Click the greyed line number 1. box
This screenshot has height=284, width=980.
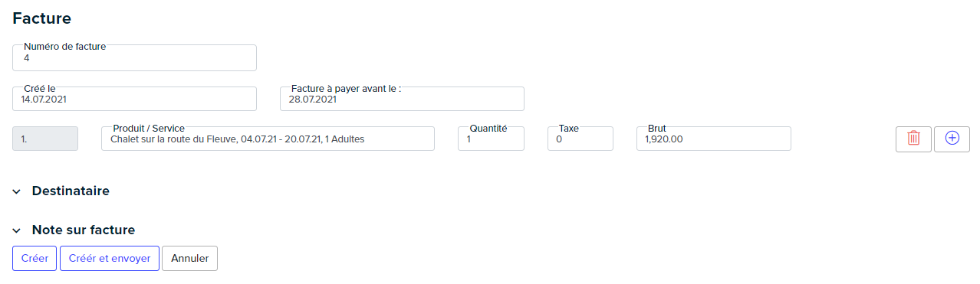45,139
